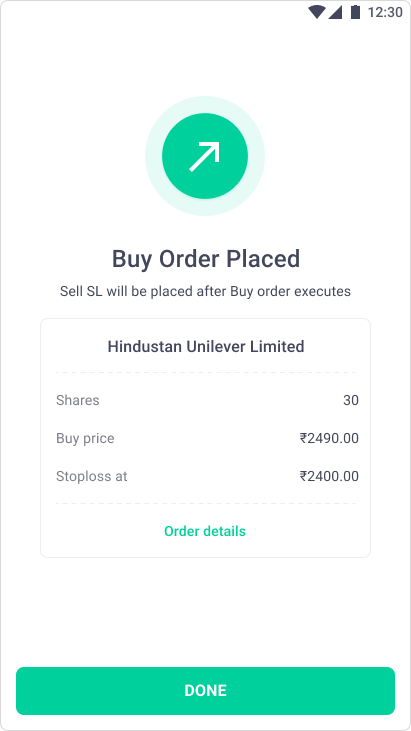The height and width of the screenshot is (731, 411).
Task: Tap the Sell SL subtitle message
Action: 205,292
